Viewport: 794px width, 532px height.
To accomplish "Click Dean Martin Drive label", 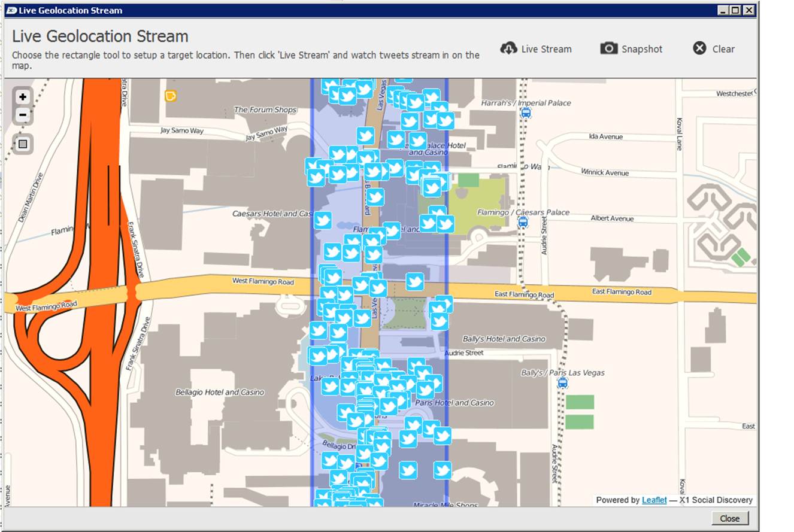I will coord(31,198).
